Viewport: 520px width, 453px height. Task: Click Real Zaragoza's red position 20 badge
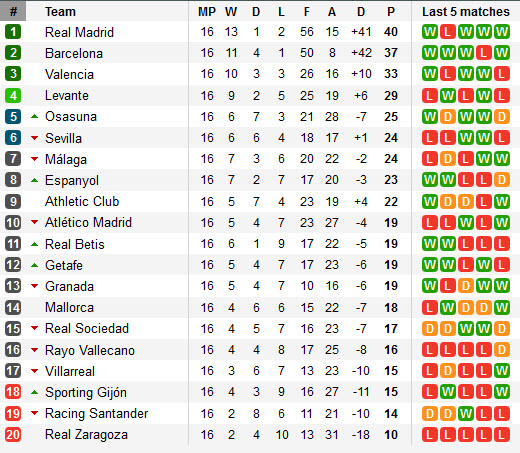tap(13, 435)
